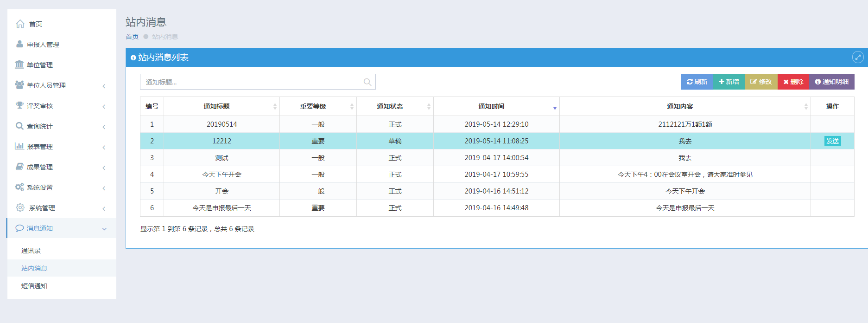Click the time cell 2019-04-17 14:00:54
Image resolution: width=868 pixels, height=323 pixels.
496,158
